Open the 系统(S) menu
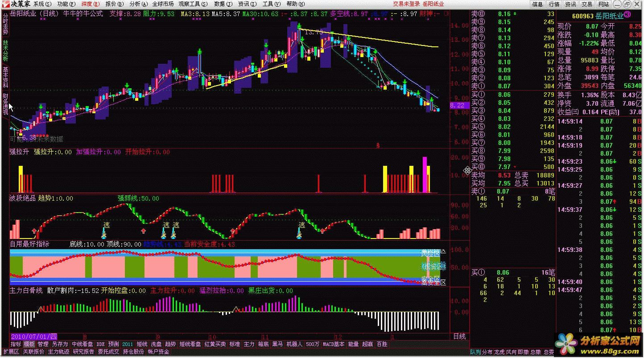This screenshot has width=644, height=358. (x=42, y=4)
